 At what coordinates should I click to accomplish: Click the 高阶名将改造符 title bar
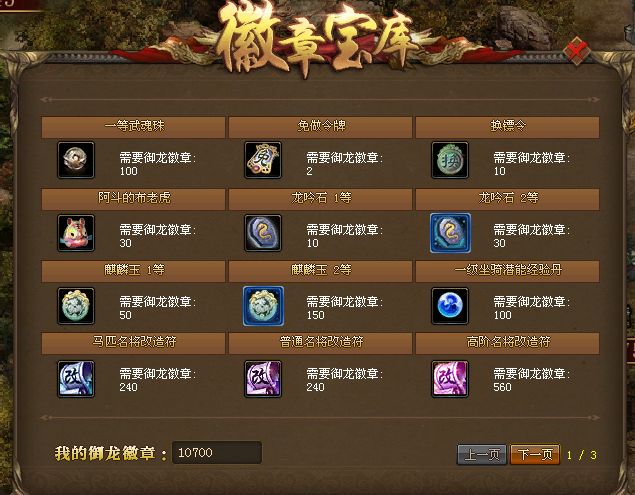[x=507, y=343]
